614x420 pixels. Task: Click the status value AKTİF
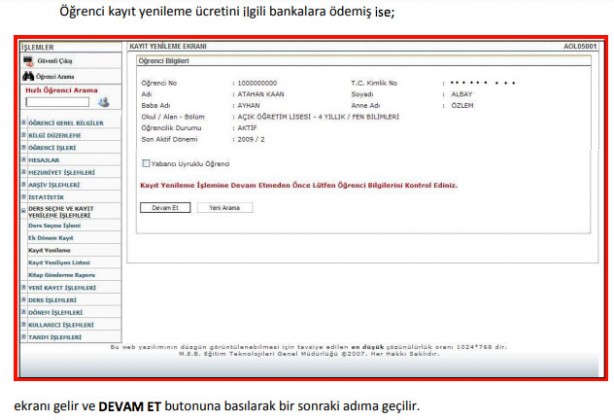coord(247,128)
